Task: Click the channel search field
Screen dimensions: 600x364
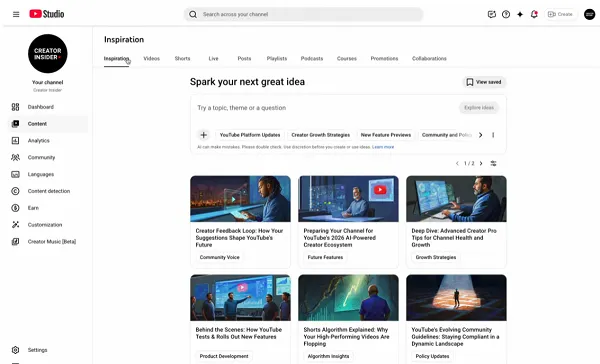Action: (303, 15)
